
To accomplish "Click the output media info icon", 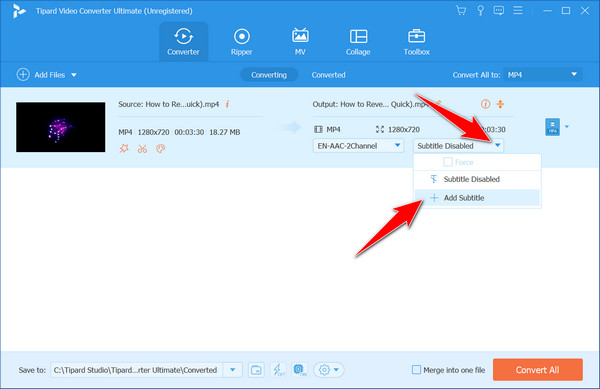I will 485,104.
